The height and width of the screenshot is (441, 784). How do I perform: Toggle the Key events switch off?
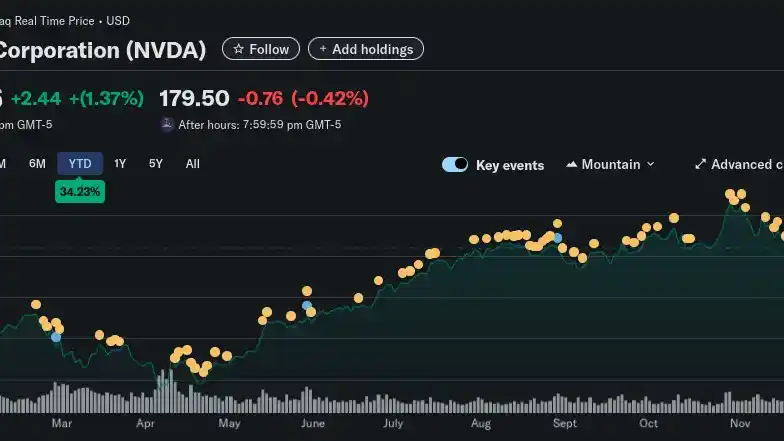[x=455, y=164]
